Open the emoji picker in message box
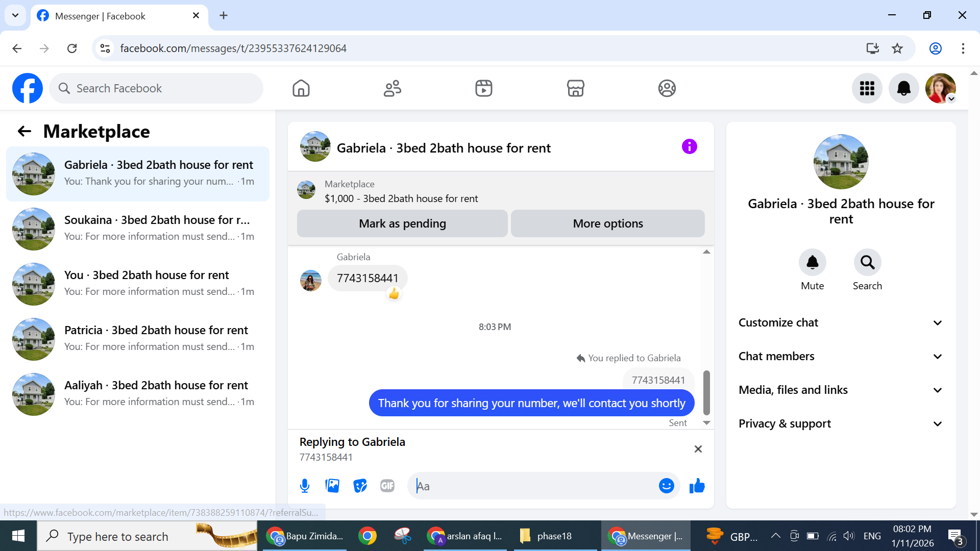The image size is (980, 551). pyautogui.click(x=667, y=486)
